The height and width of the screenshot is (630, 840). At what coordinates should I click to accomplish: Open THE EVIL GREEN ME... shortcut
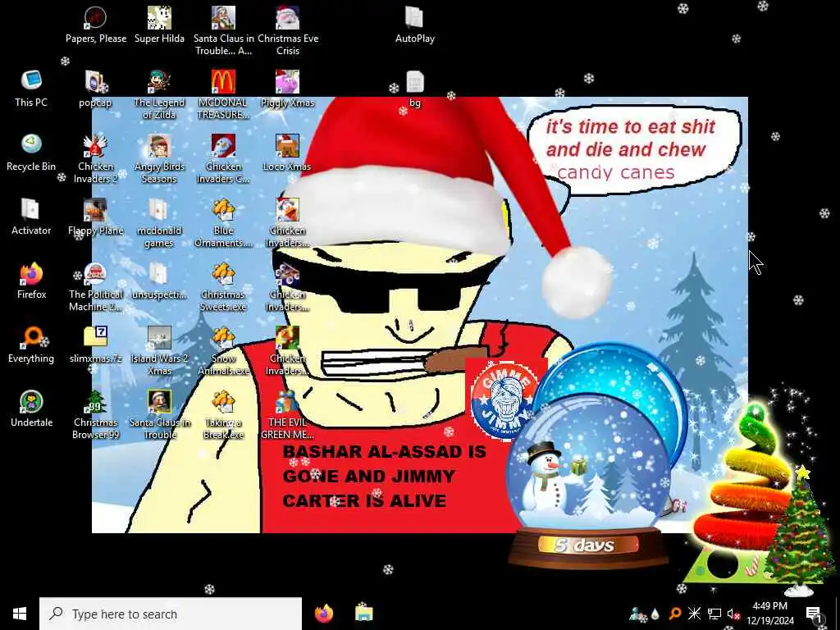287,413
